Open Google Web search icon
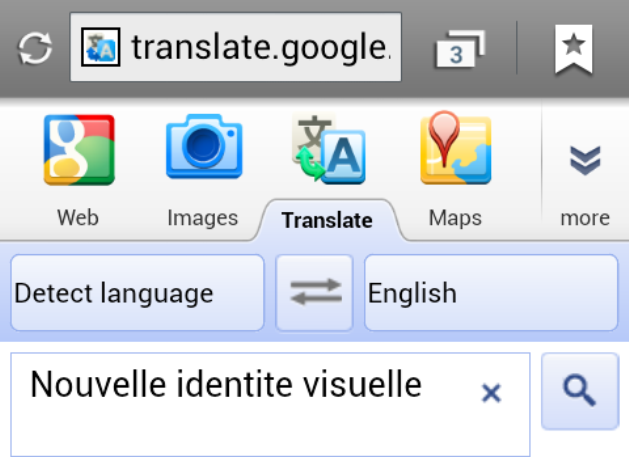Viewport: 629px width, 457px height. coord(79,150)
